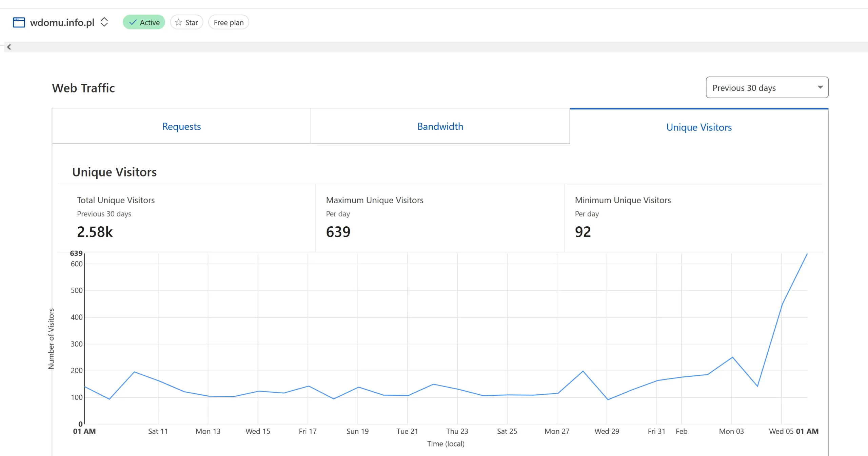Open the domain switcher chevron arrows
The width and height of the screenshot is (868, 456).
tap(104, 22)
